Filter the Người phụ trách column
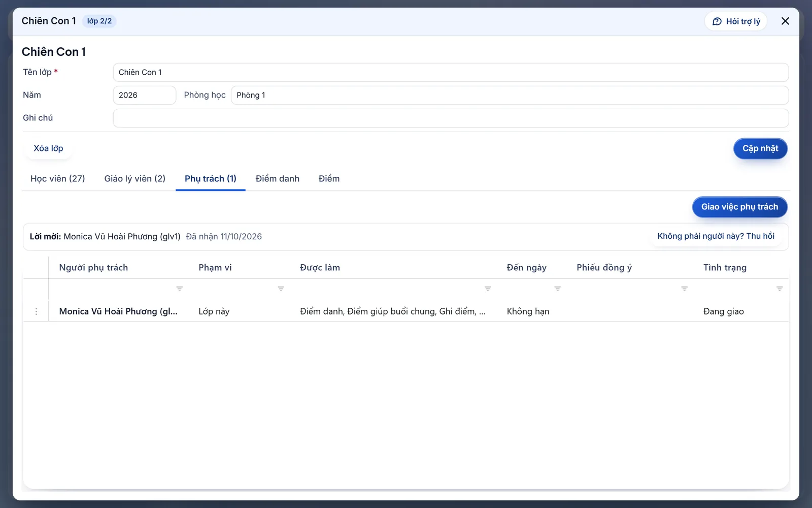This screenshot has height=508, width=812. point(179,289)
